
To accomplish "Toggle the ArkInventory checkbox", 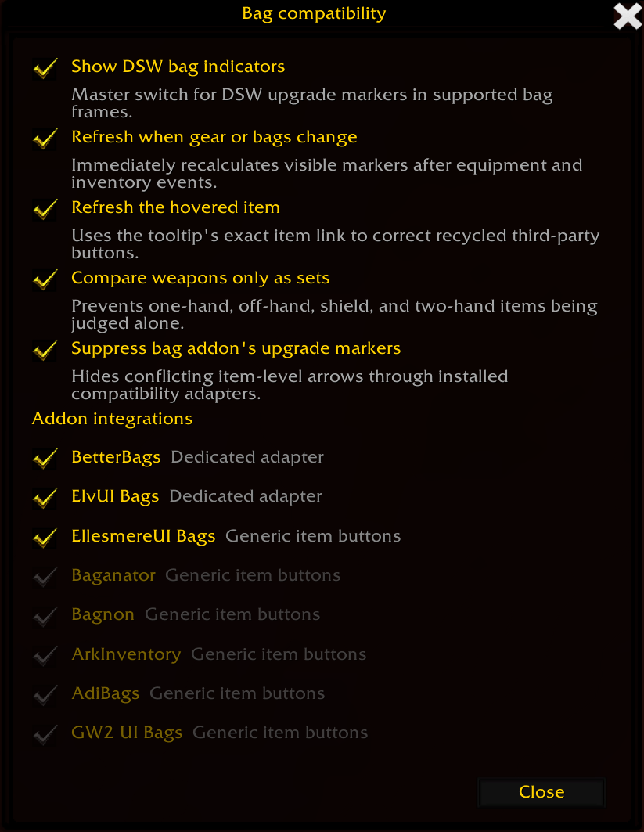I will [x=45, y=655].
